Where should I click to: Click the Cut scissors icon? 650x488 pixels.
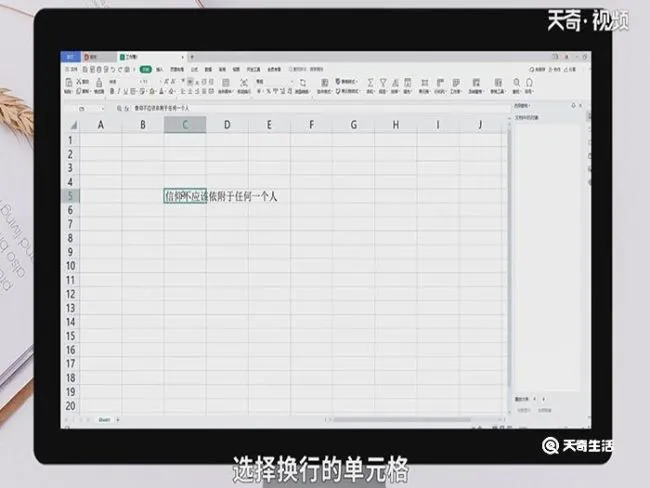(78, 82)
